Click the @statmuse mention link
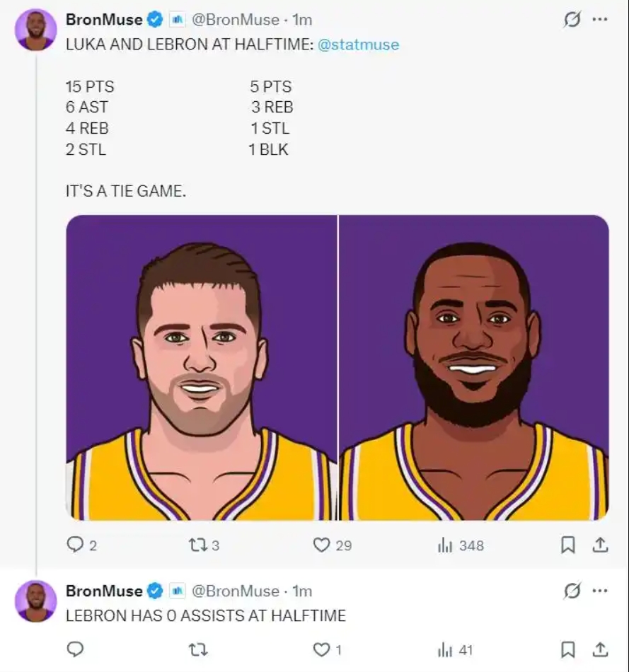This screenshot has height=672, width=629. [358, 45]
